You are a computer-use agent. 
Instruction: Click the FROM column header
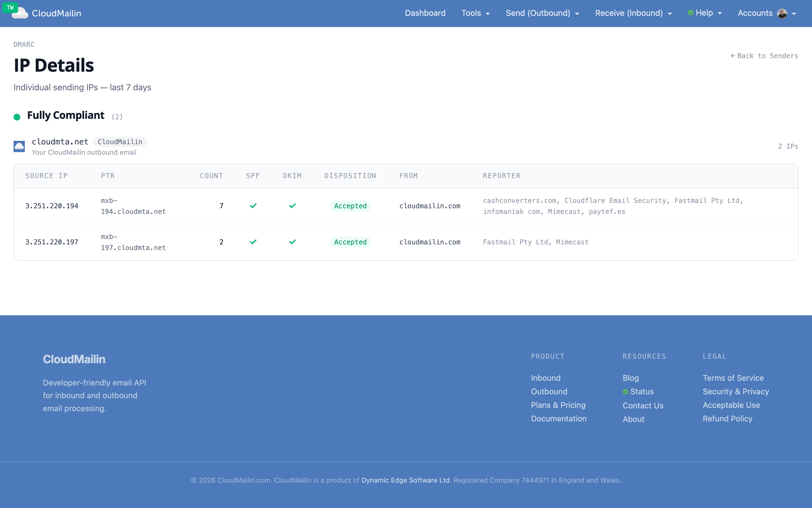click(408, 176)
